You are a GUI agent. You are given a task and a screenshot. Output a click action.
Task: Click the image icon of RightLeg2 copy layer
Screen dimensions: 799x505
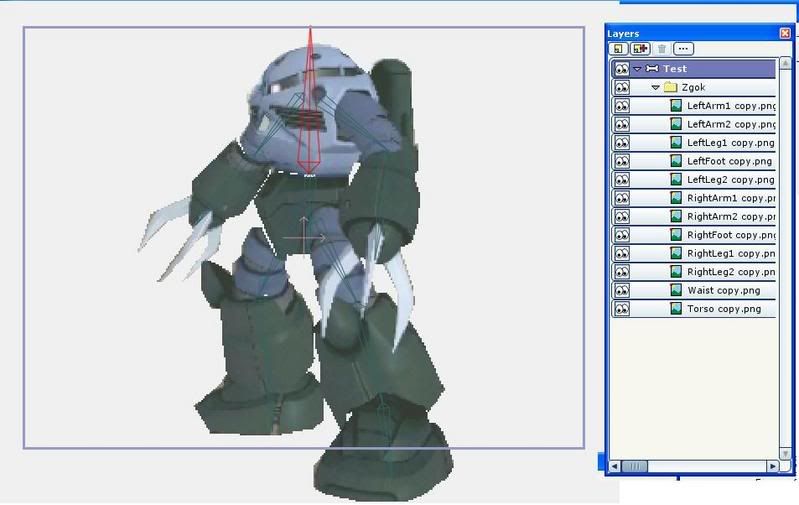tap(676, 272)
